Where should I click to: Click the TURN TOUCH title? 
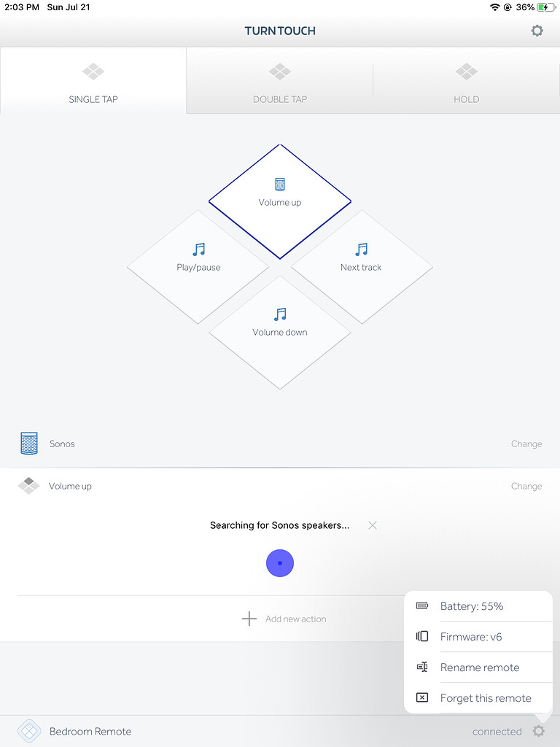[x=280, y=31]
